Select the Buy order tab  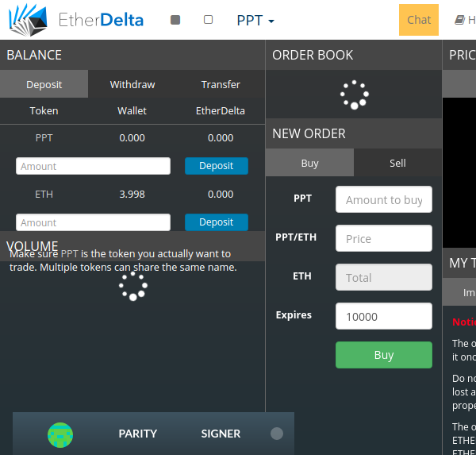pos(309,163)
